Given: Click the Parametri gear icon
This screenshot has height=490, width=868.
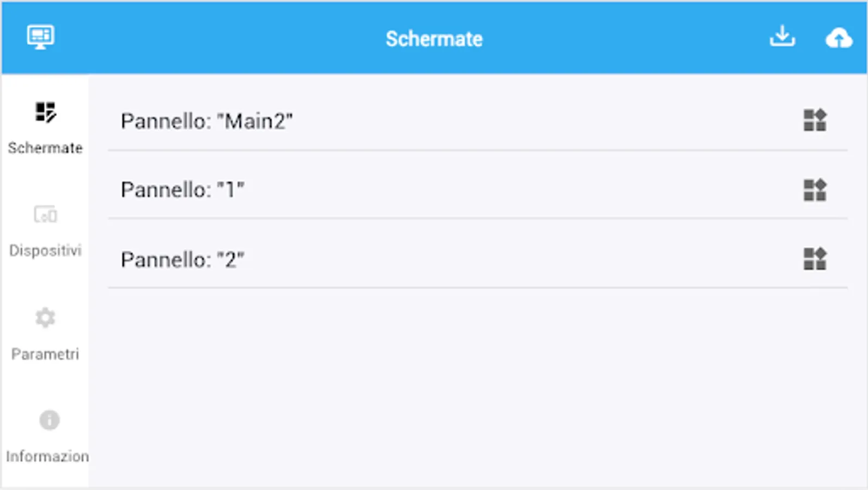Looking at the screenshot, I should coord(45,317).
